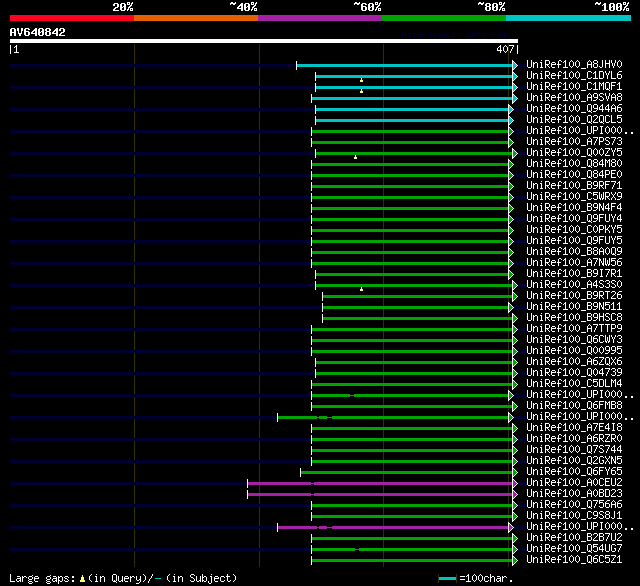Viewport: 640px width, 586px height.
Task: Click the yellow gap marker below the A4S3S0 bar
Action: coord(362,289)
